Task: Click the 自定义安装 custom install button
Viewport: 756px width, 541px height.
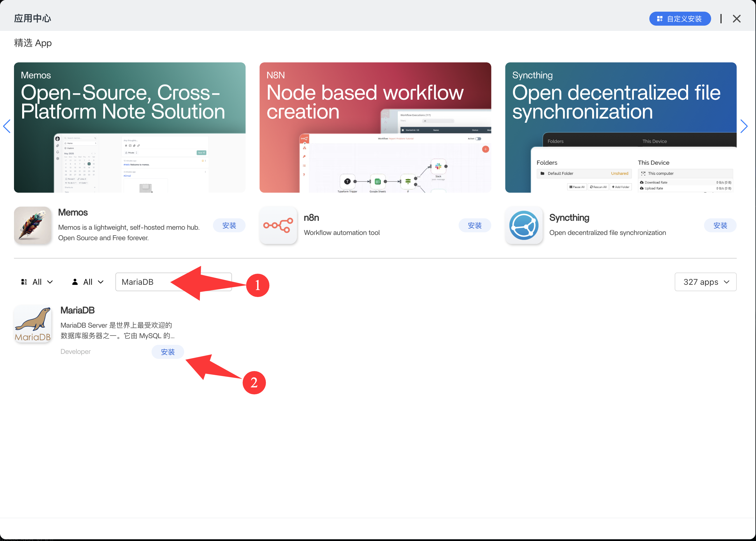Action: pyautogui.click(x=680, y=19)
